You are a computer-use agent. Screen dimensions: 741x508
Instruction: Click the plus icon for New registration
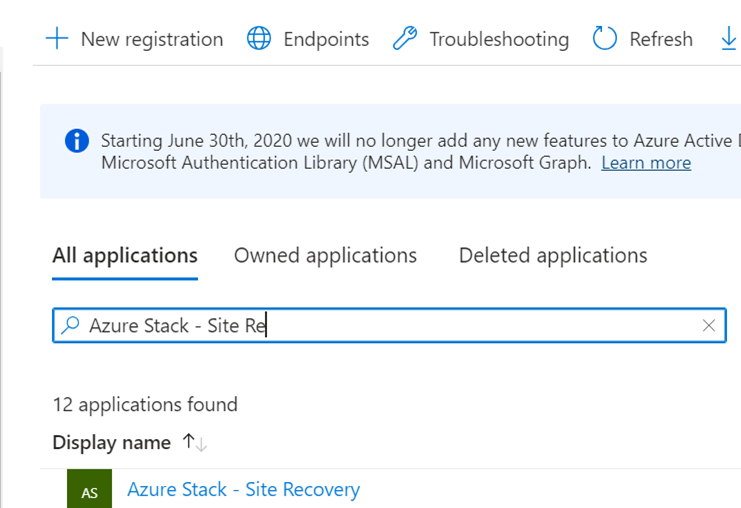[58, 39]
